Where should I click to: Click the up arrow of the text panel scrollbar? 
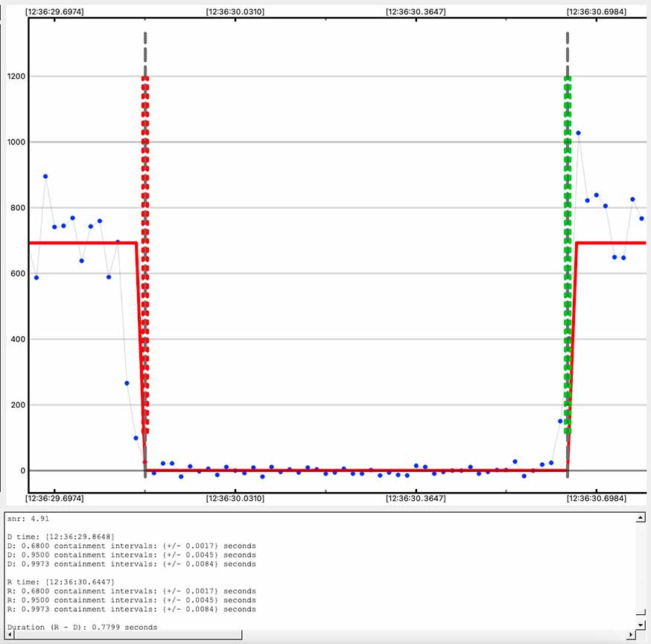click(641, 518)
